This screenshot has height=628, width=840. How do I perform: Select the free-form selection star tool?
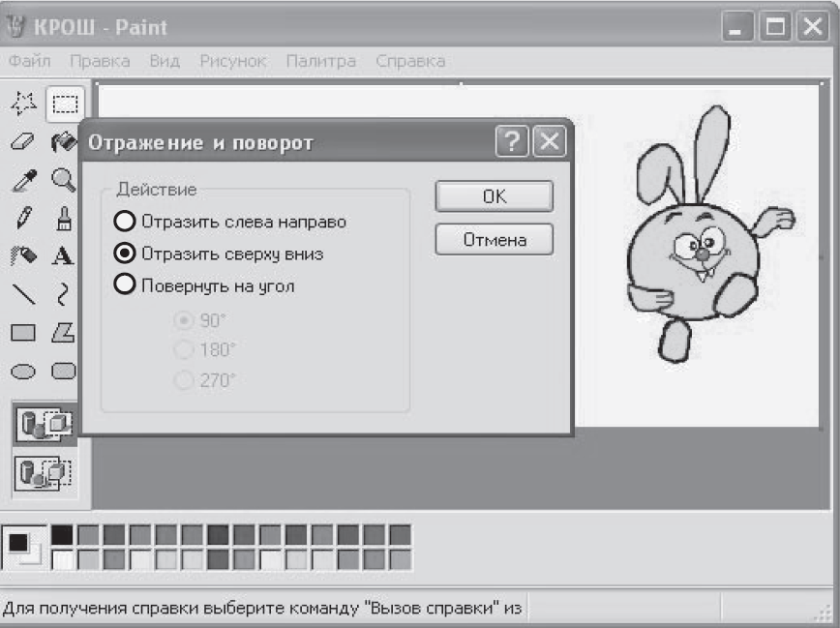tap(23, 104)
